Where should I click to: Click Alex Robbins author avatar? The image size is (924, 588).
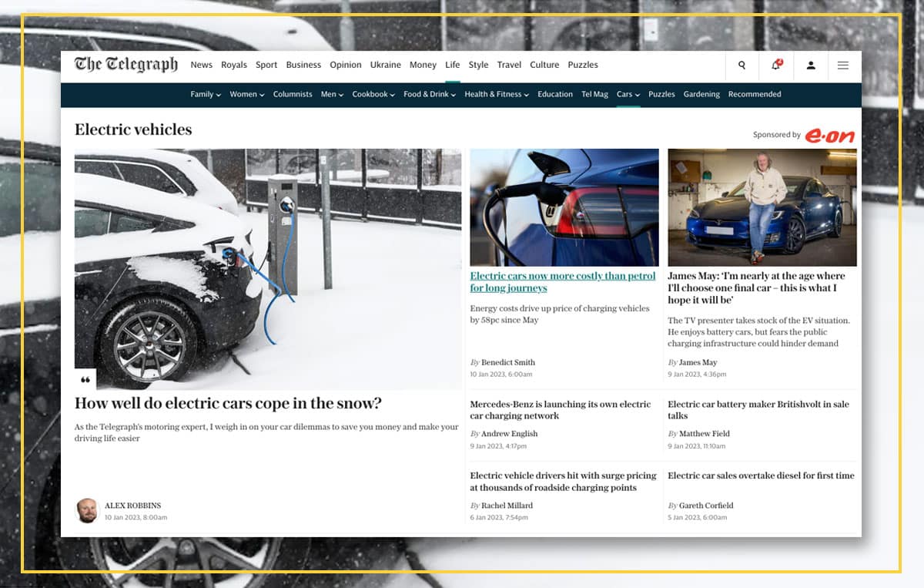point(87,511)
